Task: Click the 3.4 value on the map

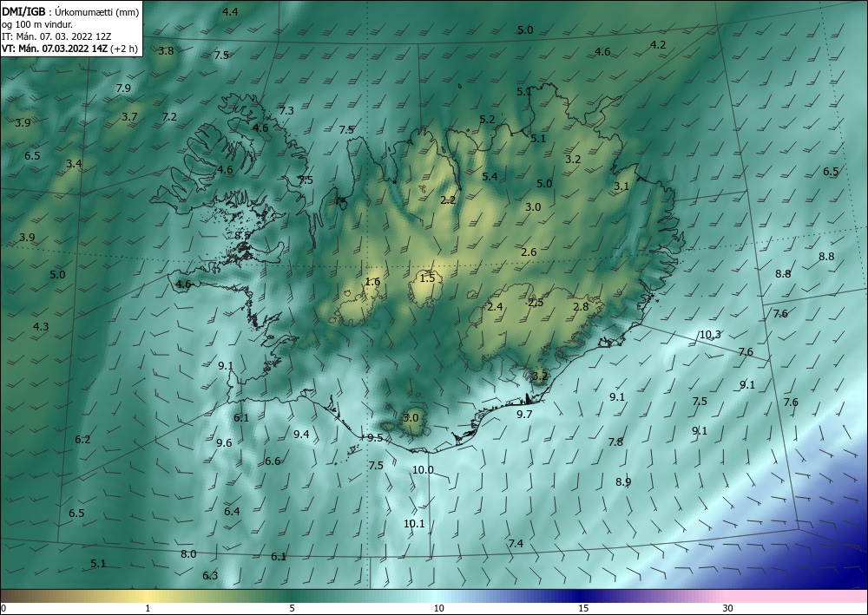Action: pyautogui.click(x=74, y=163)
